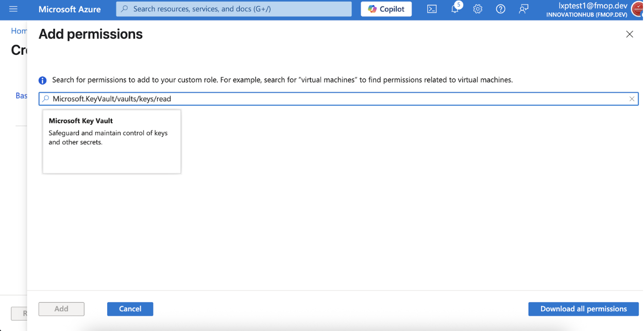
Task: Click the Cancel button
Action: click(130, 309)
